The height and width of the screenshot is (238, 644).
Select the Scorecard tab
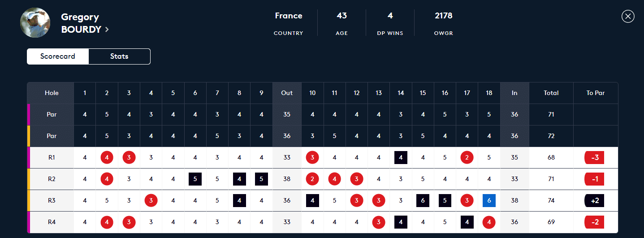58,56
